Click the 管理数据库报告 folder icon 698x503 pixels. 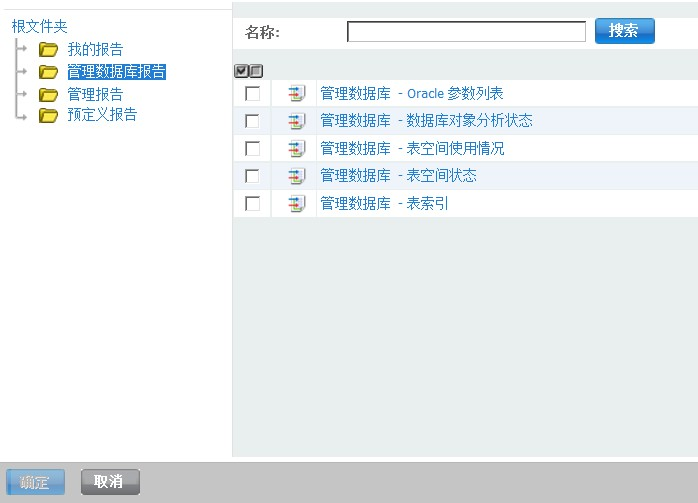pos(48,72)
